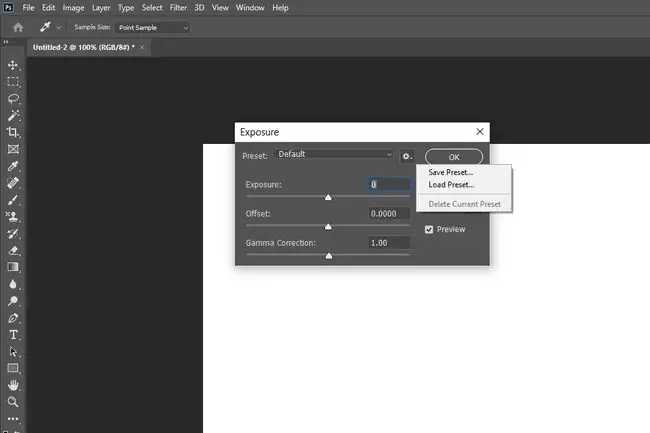Viewport: 650px width, 433px height.
Task: Close the Untitled-2 document tab
Action: (x=142, y=47)
